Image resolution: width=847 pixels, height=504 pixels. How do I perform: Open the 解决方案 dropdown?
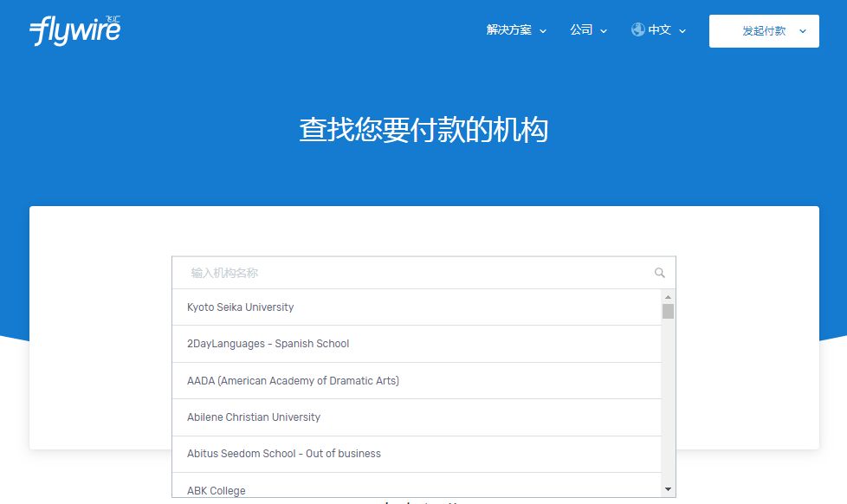click(510, 29)
